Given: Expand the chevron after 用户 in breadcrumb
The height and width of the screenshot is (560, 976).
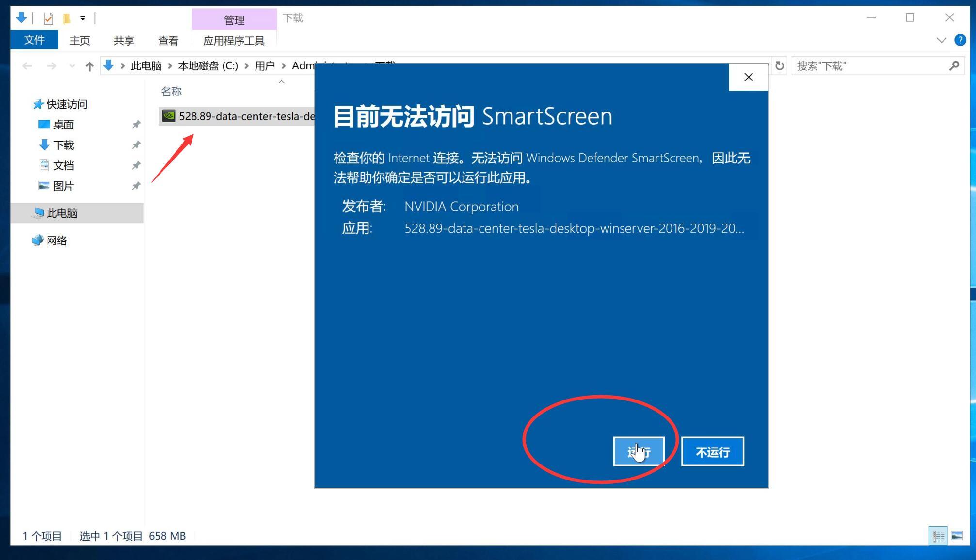Looking at the screenshot, I should pyautogui.click(x=284, y=65).
